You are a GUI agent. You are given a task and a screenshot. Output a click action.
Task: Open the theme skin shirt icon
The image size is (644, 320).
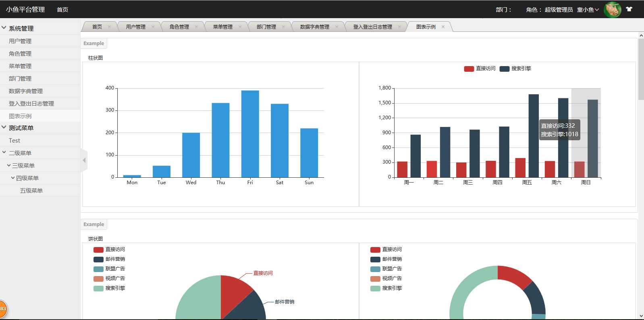tap(629, 9)
